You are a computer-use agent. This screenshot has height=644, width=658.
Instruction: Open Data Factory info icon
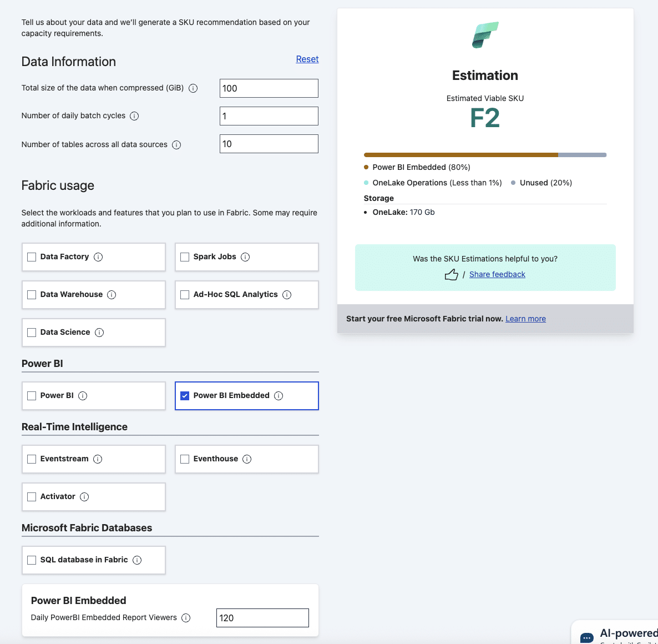coord(98,257)
